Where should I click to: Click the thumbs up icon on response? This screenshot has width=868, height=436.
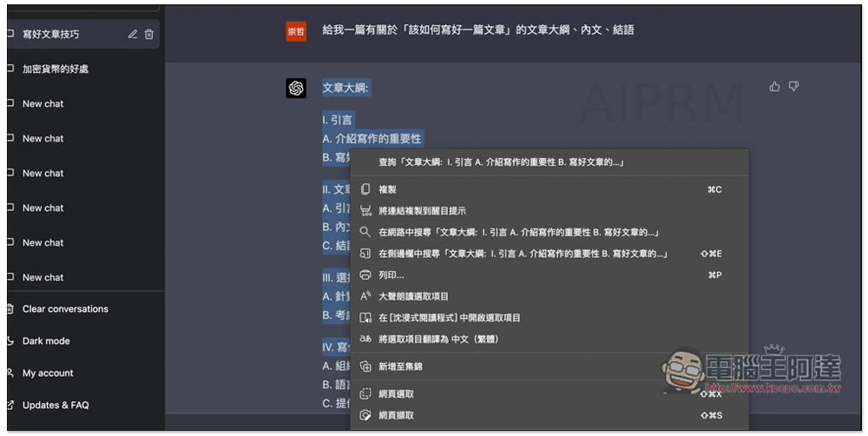774,86
